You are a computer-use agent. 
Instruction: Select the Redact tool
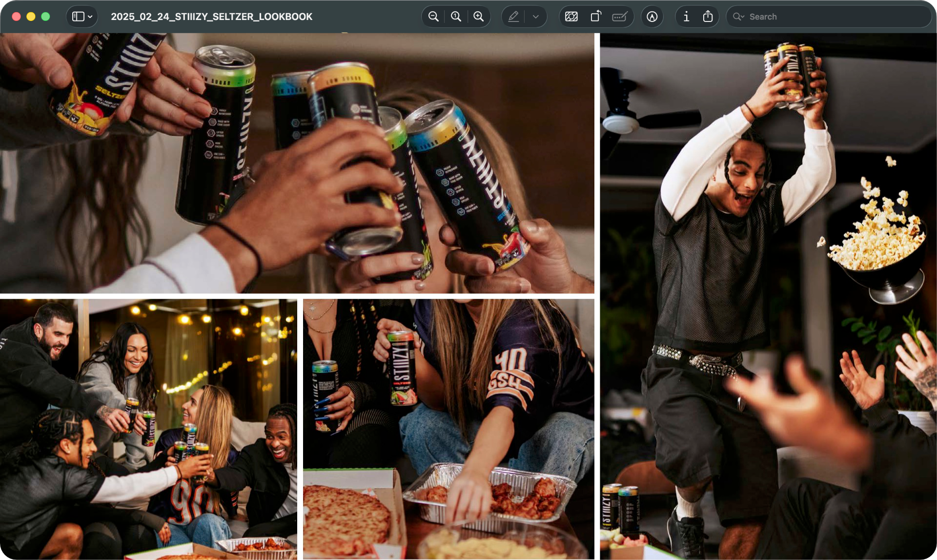point(571,16)
